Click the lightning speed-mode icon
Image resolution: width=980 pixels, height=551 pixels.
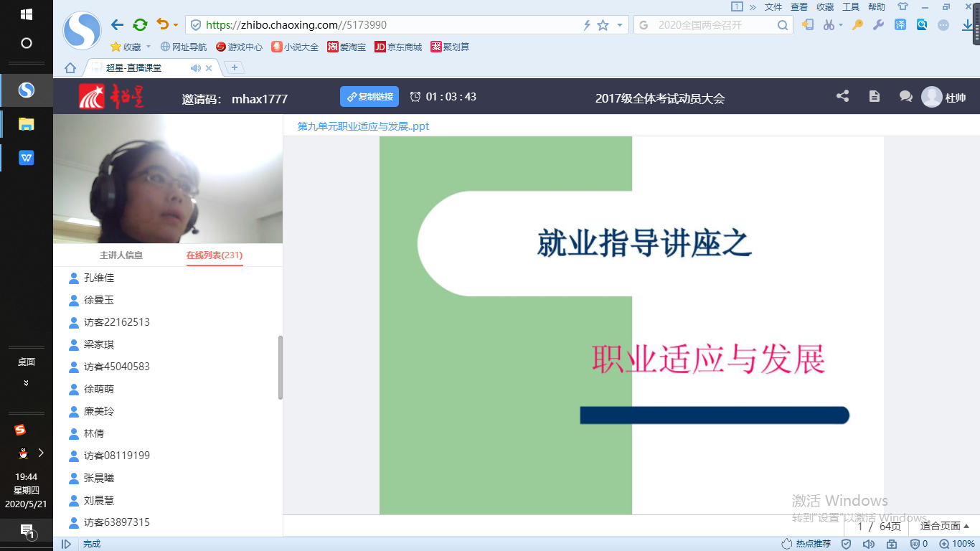pyautogui.click(x=587, y=25)
